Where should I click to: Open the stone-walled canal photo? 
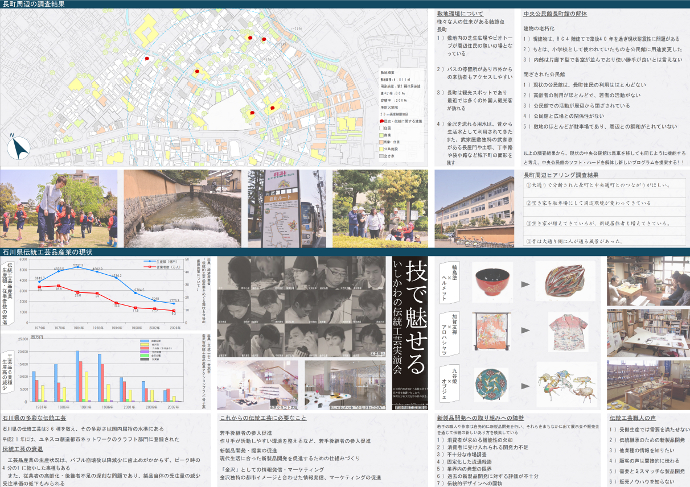pos(182,209)
